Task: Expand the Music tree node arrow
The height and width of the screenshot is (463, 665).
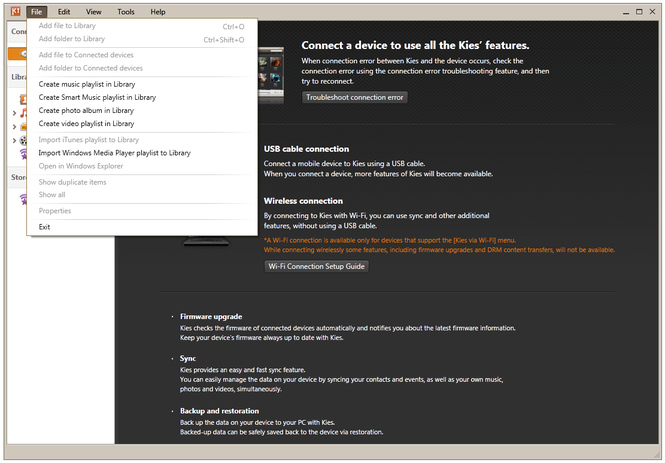Action: [14, 113]
